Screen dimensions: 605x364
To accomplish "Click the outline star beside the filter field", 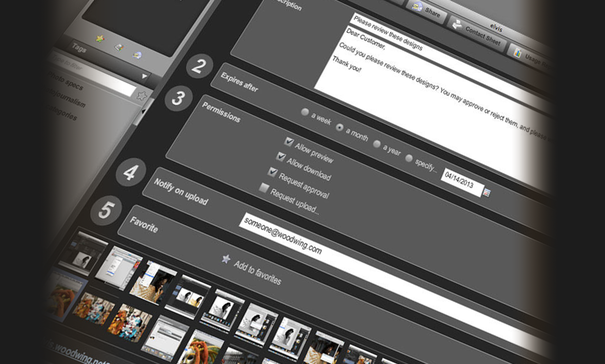I will coord(142,96).
